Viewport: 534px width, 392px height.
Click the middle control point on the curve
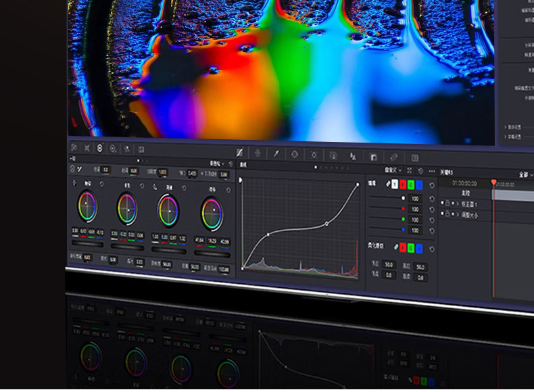tap(327, 224)
